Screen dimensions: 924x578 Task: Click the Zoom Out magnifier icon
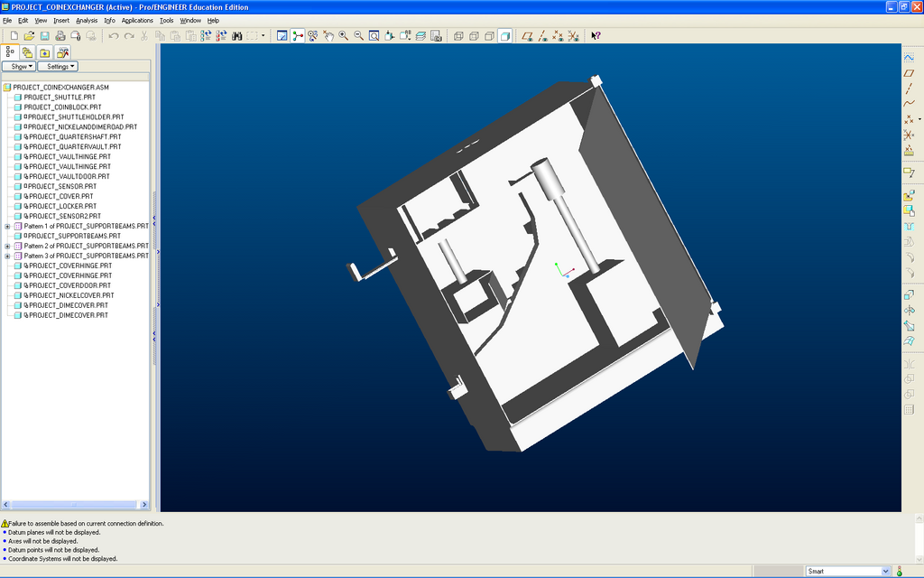[359, 36]
